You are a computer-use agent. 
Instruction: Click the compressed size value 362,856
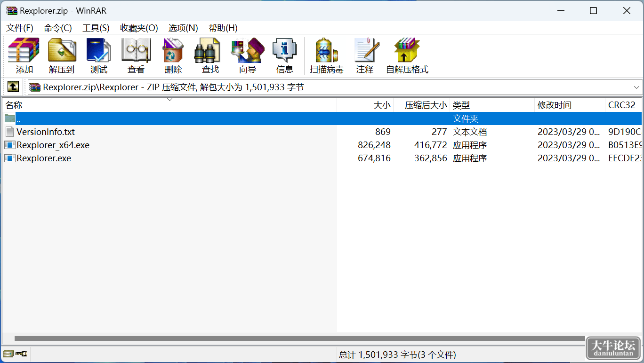point(431,158)
